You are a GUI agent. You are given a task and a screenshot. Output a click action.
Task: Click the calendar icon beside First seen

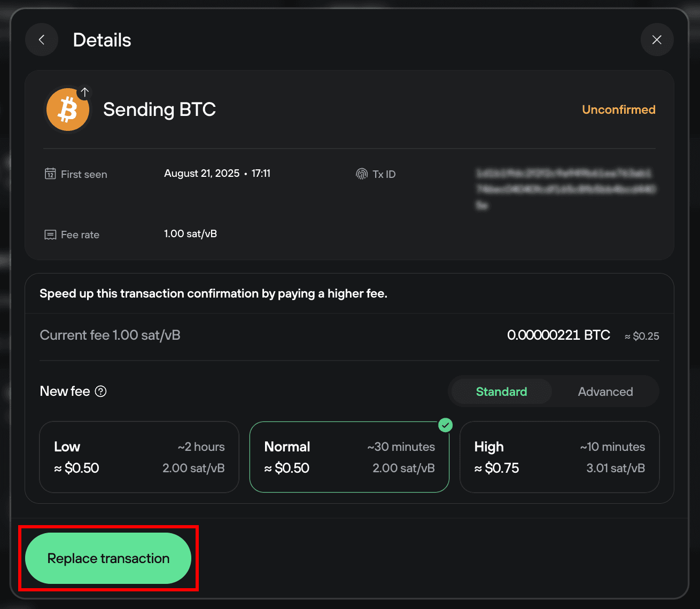(50, 174)
